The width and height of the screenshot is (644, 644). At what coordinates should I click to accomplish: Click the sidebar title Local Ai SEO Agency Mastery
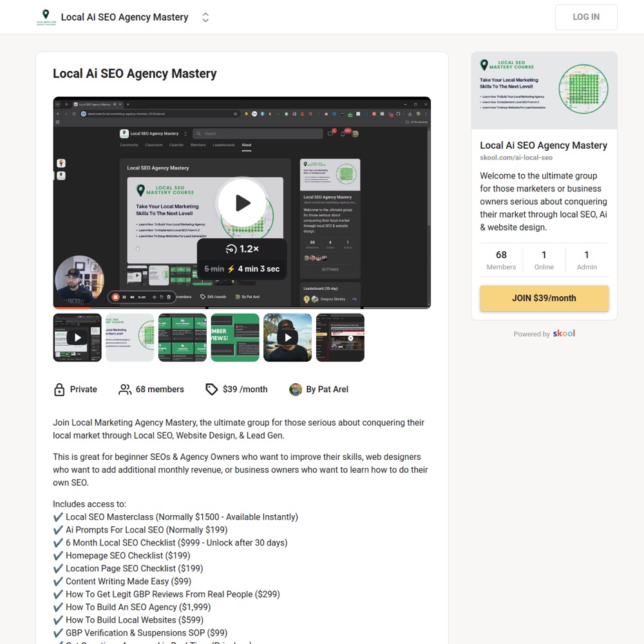click(x=544, y=146)
